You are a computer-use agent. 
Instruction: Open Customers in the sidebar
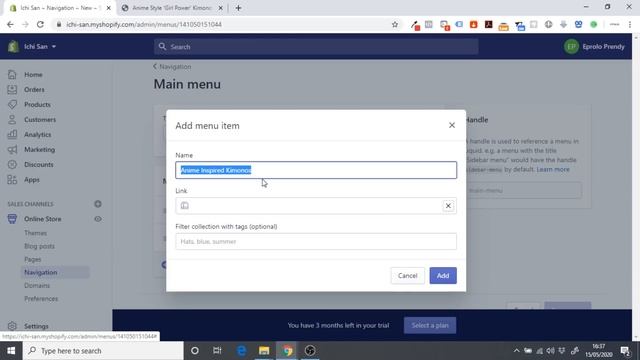tap(40, 120)
